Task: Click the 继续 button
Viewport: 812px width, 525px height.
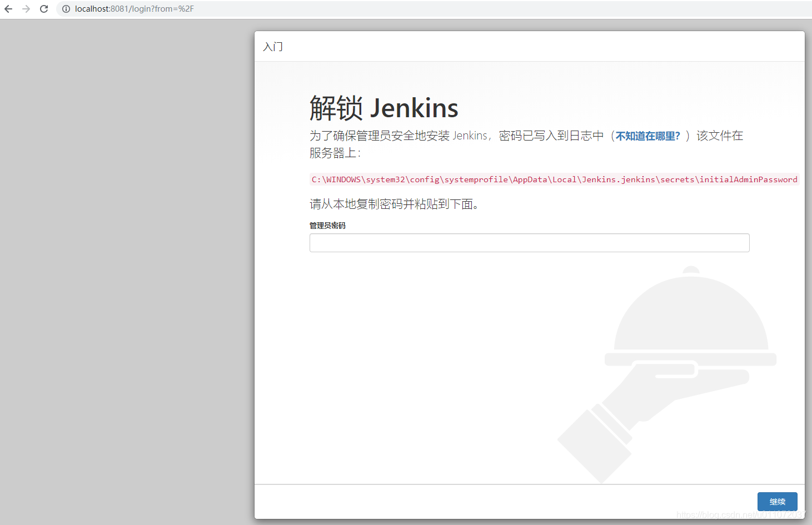Action: 777,502
